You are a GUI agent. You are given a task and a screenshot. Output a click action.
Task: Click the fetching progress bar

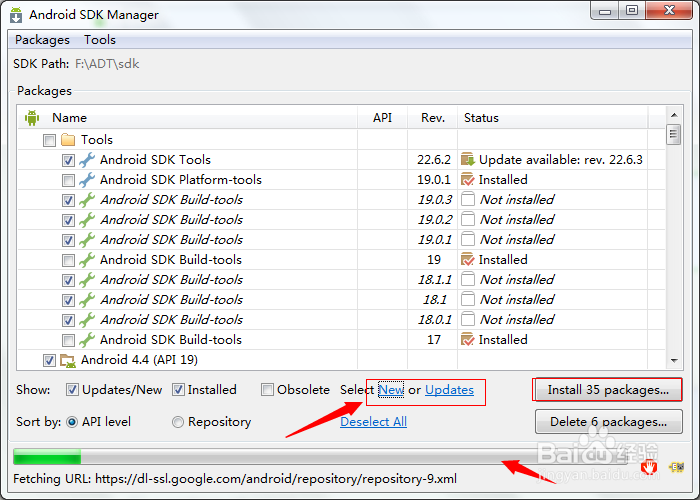point(320,457)
